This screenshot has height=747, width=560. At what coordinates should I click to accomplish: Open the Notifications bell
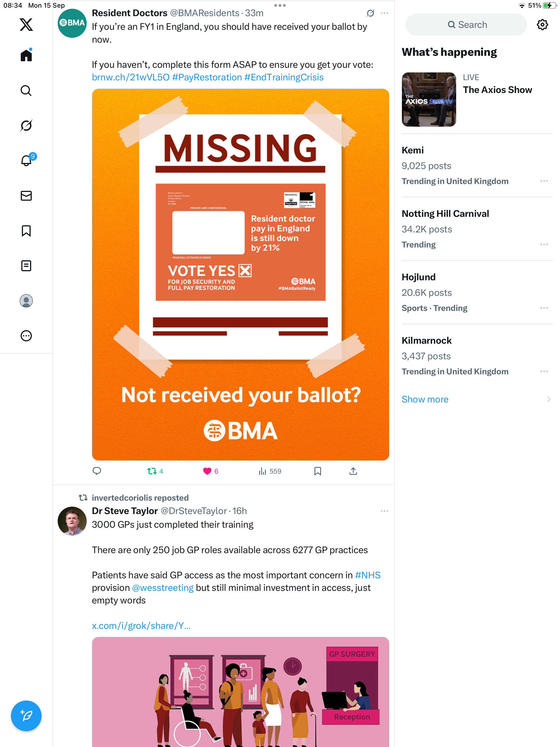click(x=26, y=161)
